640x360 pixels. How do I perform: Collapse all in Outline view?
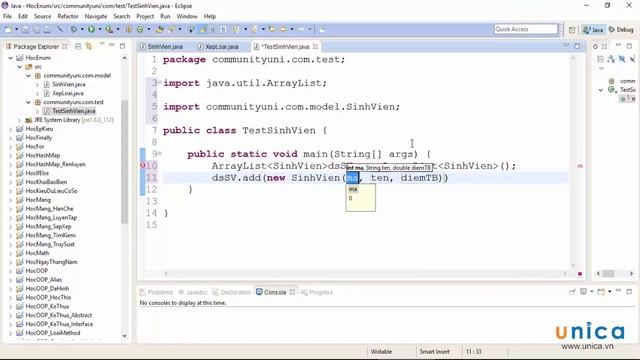[600, 59]
